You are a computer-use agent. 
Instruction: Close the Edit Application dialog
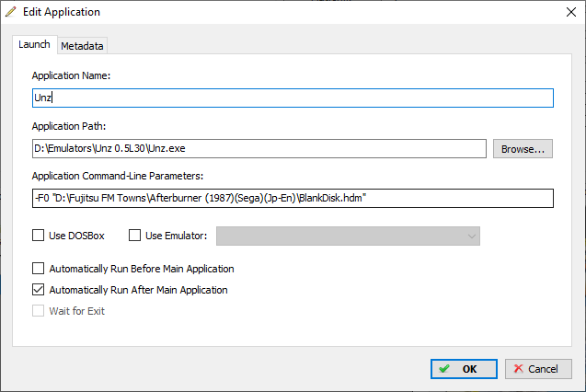point(571,12)
